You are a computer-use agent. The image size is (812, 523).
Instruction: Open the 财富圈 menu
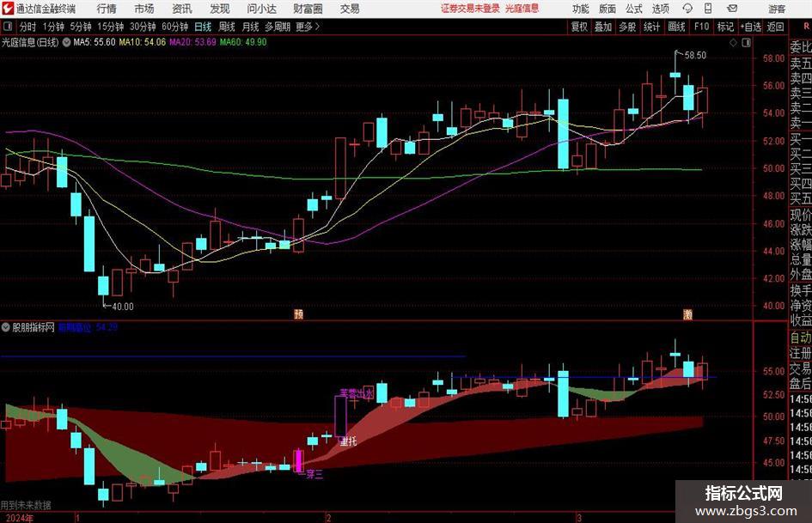[308, 9]
